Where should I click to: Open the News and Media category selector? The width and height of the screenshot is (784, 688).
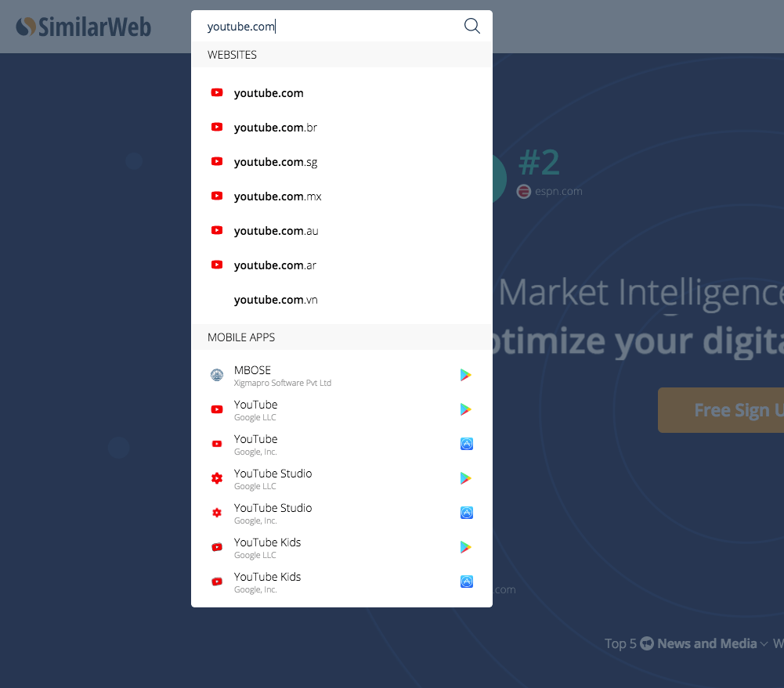point(703,643)
